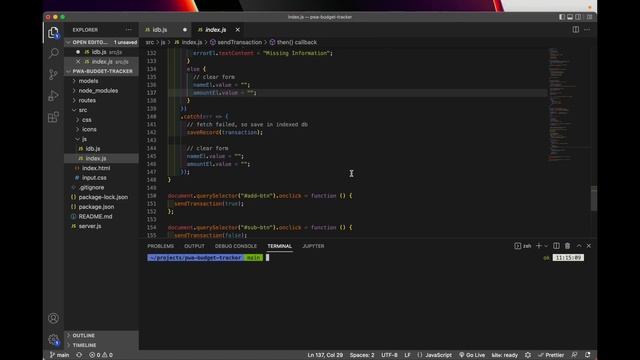Screen dimensions: 640x360
Task: Split the terminal
Action: tap(556, 246)
